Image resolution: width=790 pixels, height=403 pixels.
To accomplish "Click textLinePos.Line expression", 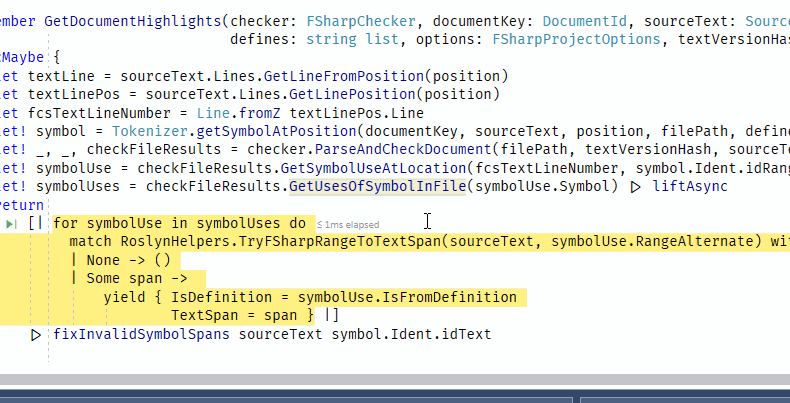I will 357,113.
